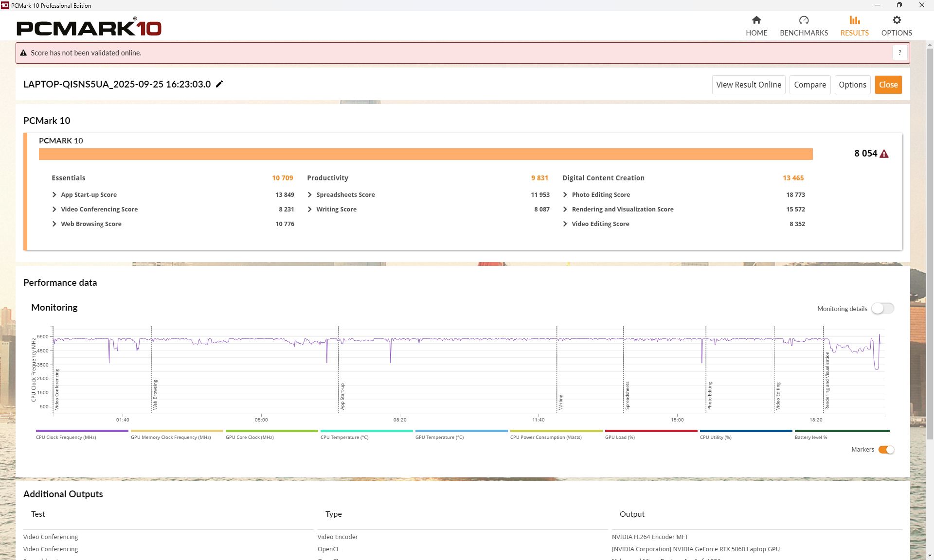This screenshot has width=934, height=560.
Task: Expand the Video Conferencing Score row
Action: [x=54, y=210]
